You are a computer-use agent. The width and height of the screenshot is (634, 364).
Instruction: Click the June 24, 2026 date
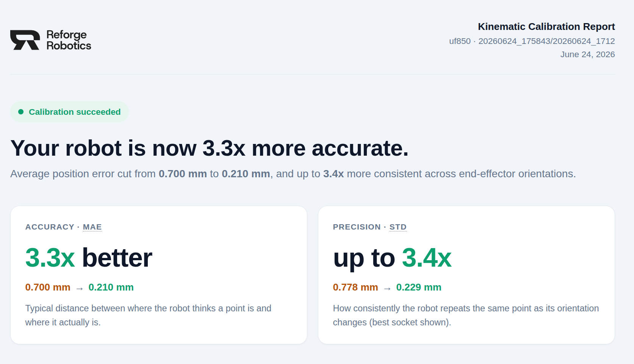pos(587,54)
